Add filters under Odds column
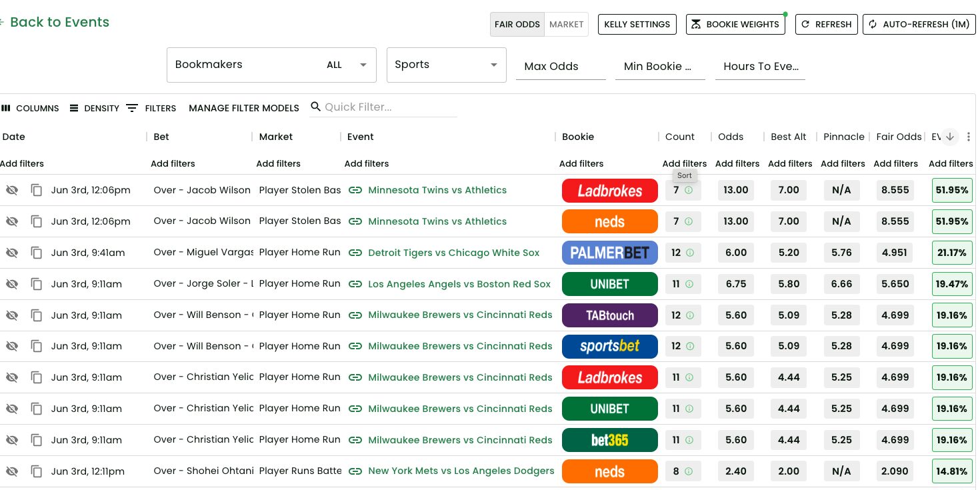Image resolution: width=980 pixels, height=490 pixels. [x=737, y=163]
